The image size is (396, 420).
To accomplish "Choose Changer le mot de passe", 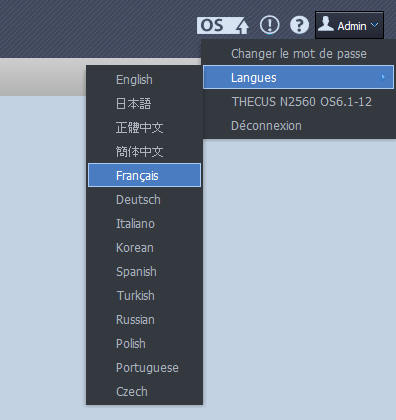I will pos(299,54).
